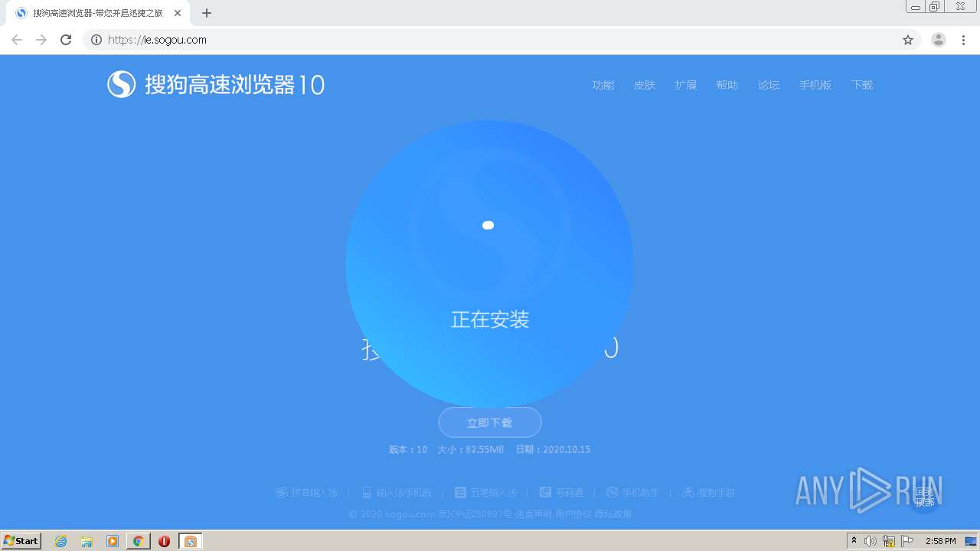Select the 搜狗高速浏览器 tab
980x551 pixels.
pos(97,13)
